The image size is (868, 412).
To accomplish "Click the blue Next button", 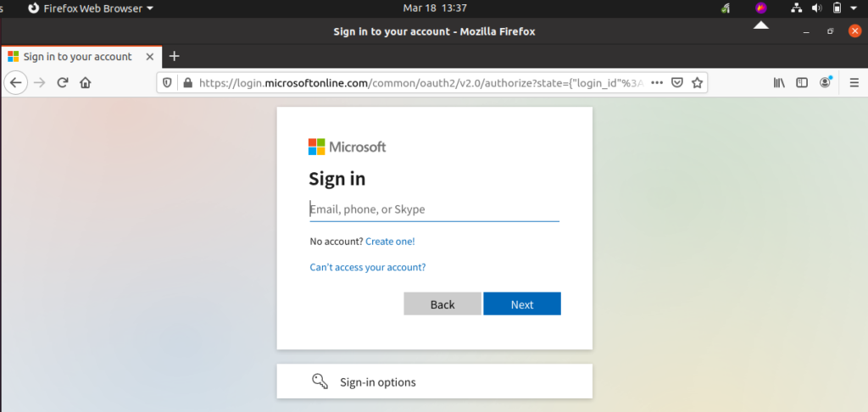I will tap(522, 304).
